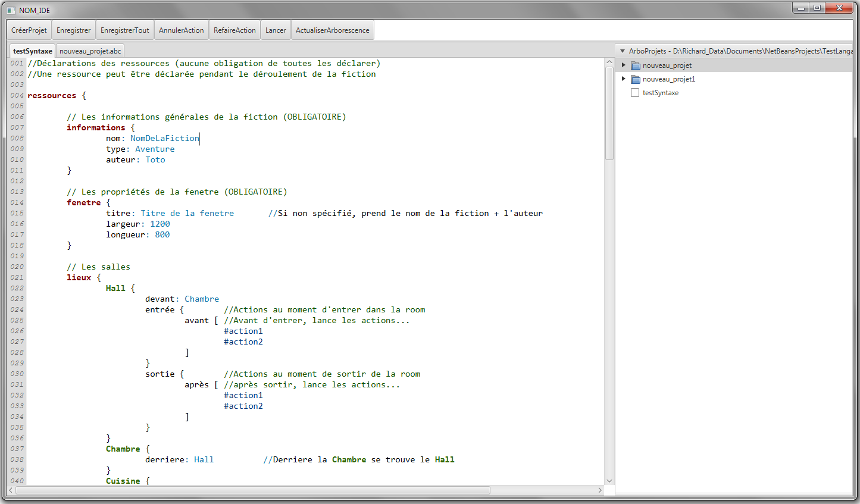The image size is (860, 504).
Task: Click the folder icon beside nouveau_projet
Action: [x=635, y=65]
